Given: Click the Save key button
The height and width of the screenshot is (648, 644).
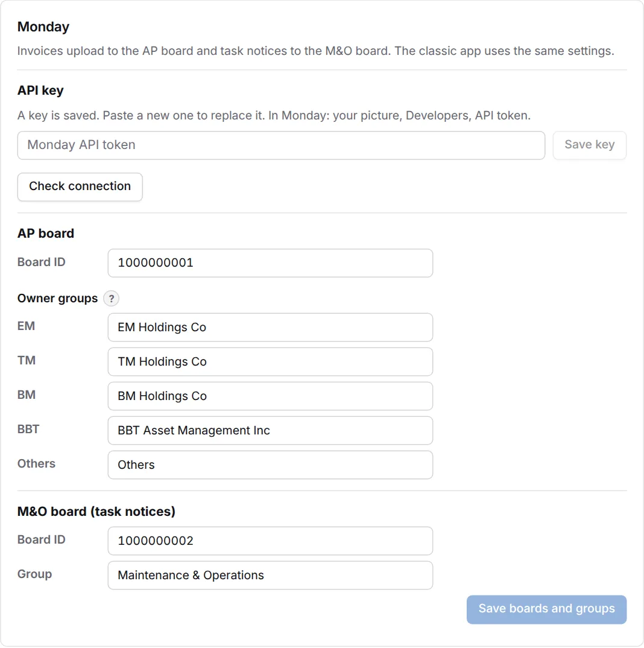Looking at the screenshot, I should (590, 145).
